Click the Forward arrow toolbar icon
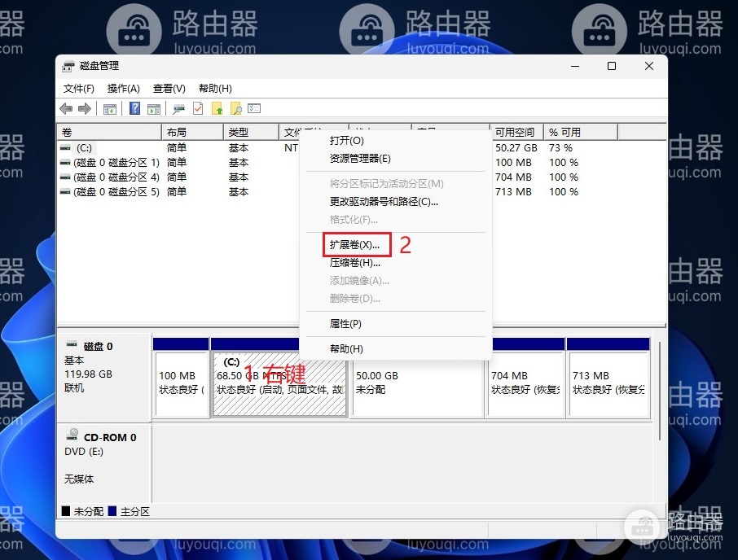The height and width of the screenshot is (560, 738). coord(85,108)
